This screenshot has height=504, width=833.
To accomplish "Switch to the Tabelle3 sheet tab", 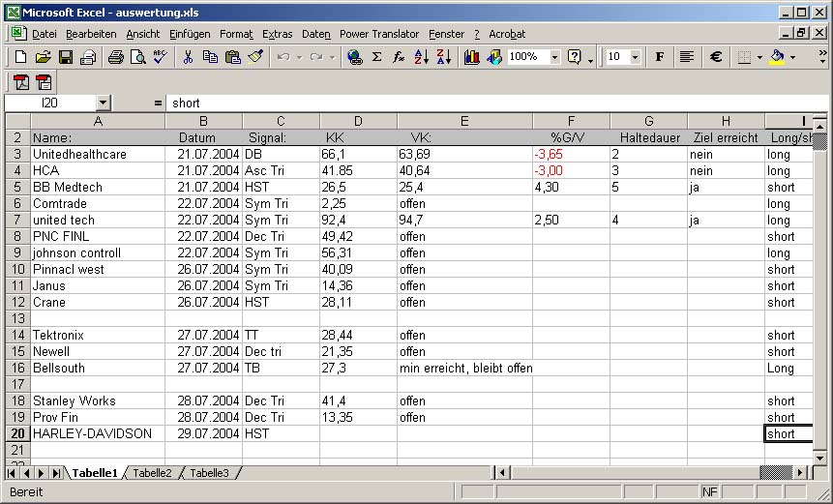I will point(209,473).
